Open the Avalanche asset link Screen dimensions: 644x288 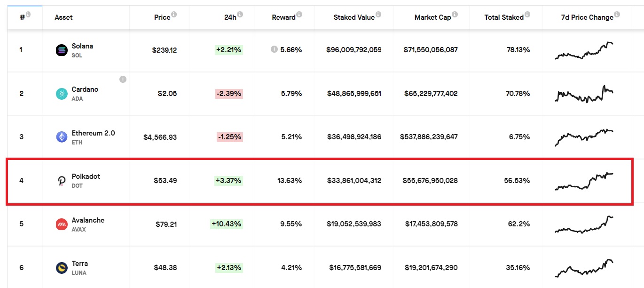[x=88, y=220]
